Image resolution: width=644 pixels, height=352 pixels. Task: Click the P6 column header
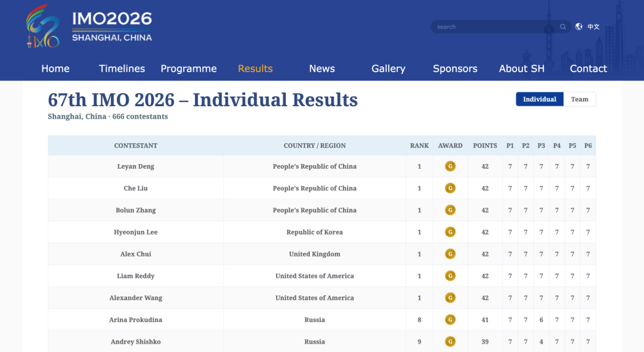[588, 146]
